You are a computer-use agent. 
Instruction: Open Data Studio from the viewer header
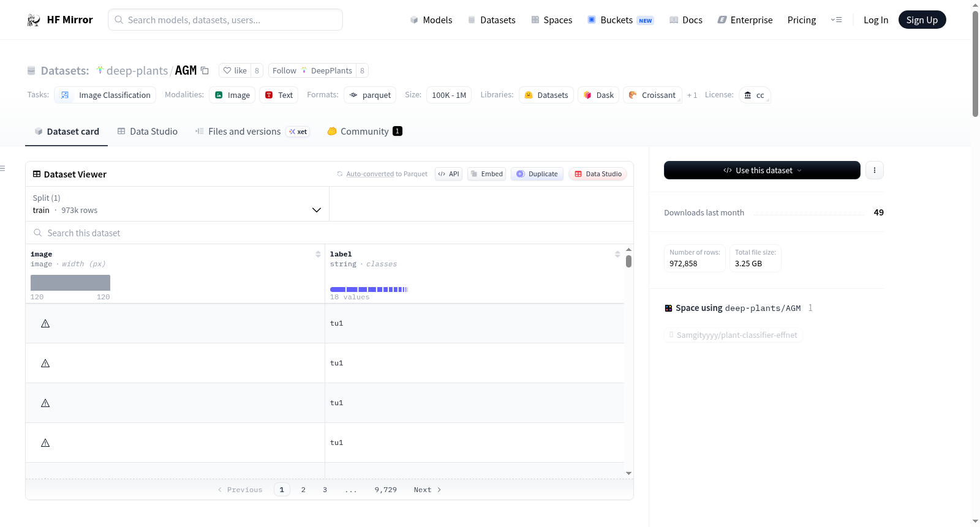pyautogui.click(x=598, y=174)
